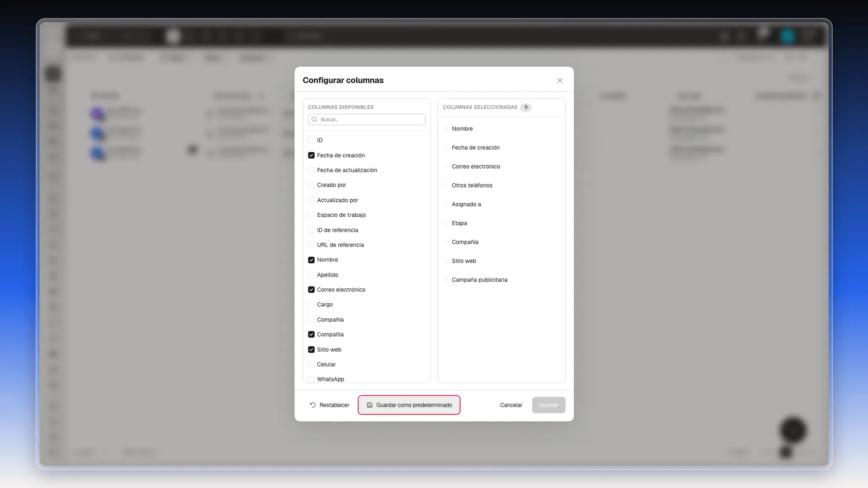Image resolution: width=868 pixels, height=488 pixels.
Task: Click the Campaña publicitaria label
Action: pos(479,280)
